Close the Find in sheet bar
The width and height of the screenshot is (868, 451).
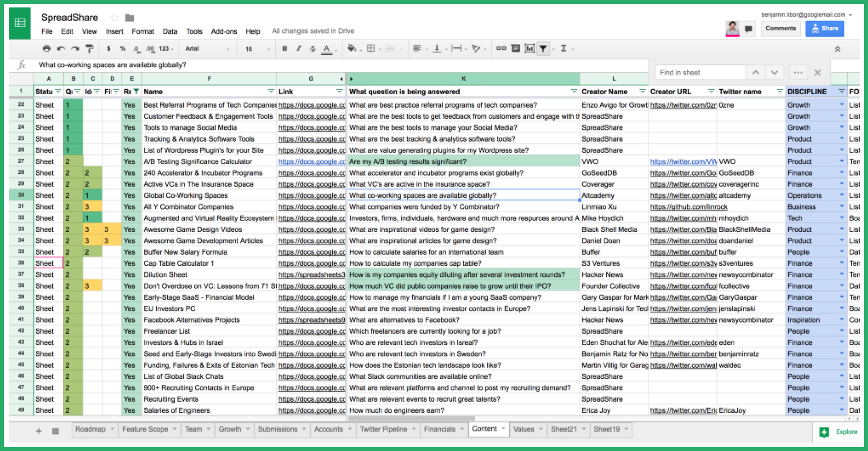[x=817, y=72]
